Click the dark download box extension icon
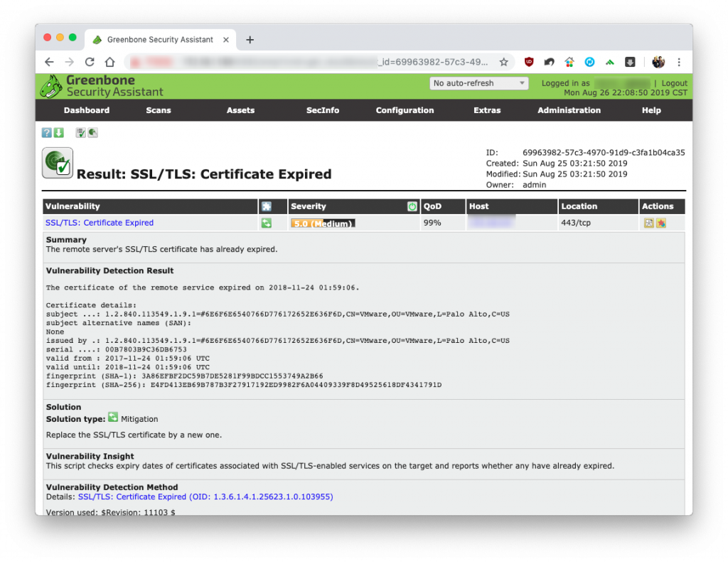 click(x=630, y=62)
